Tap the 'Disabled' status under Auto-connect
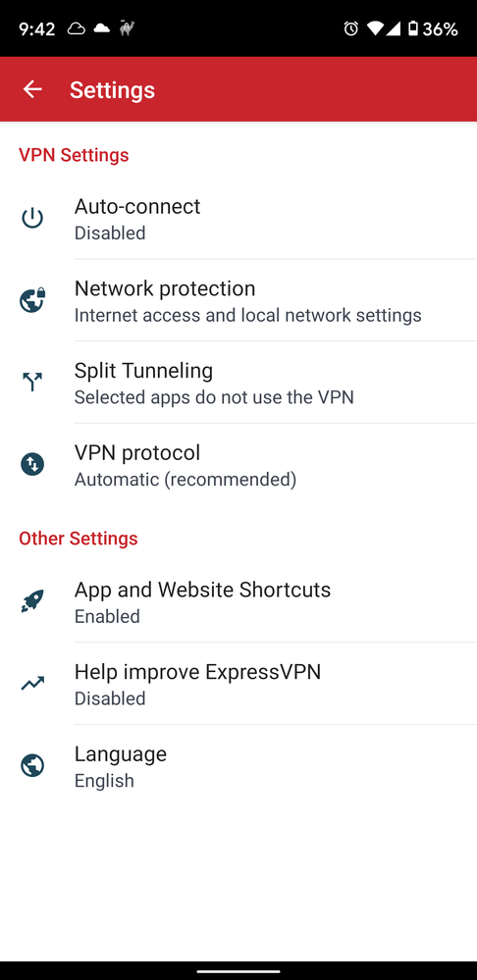477x980 pixels. click(x=110, y=232)
